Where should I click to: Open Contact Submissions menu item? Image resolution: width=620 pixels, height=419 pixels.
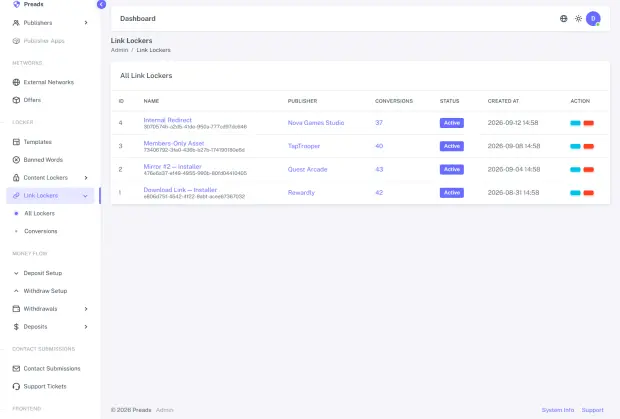(52, 368)
